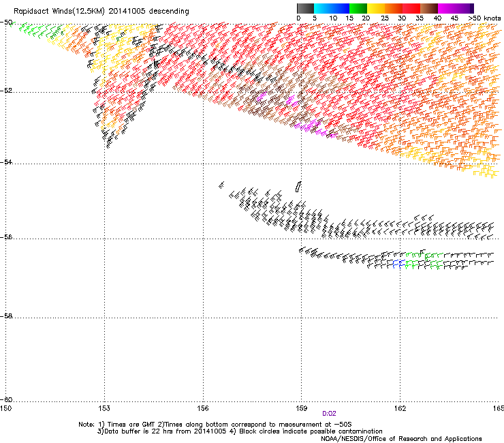The width and height of the screenshot is (504, 443).
Task: Click the '25' legend tick label
Action: pos(384,18)
